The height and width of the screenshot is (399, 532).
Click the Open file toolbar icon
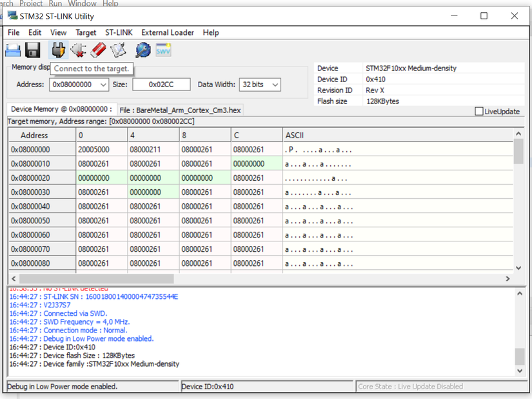click(x=13, y=50)
